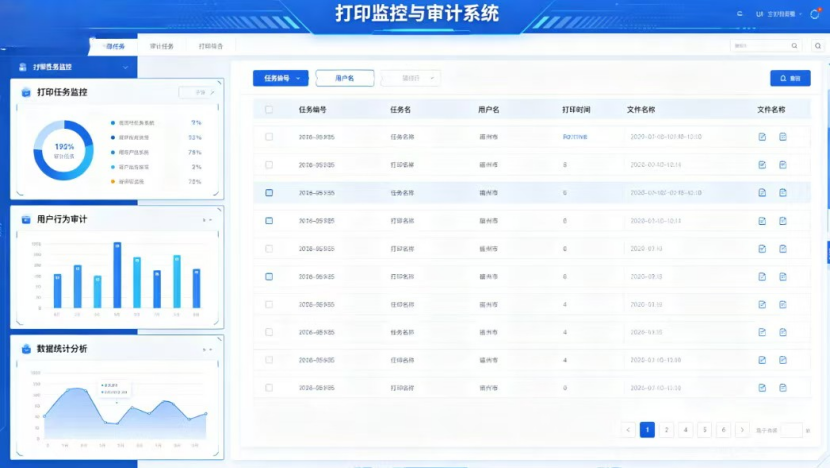The width and height of the screenshot is (830, 468).
Task: Click the top-right search input box
Action: click(765, 46)
